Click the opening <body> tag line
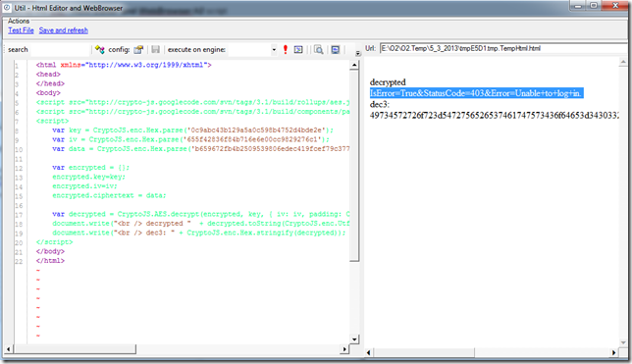632x364 pixels. click(x=48, y=92)
